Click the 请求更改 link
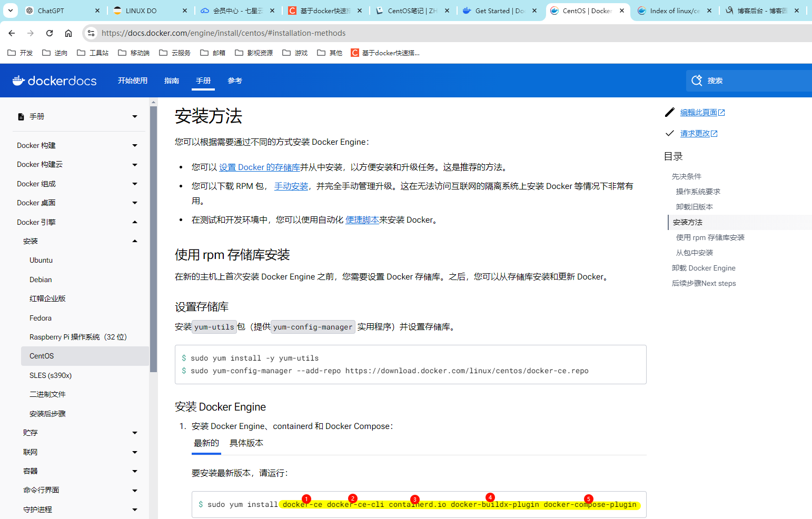 coord(699,133)
